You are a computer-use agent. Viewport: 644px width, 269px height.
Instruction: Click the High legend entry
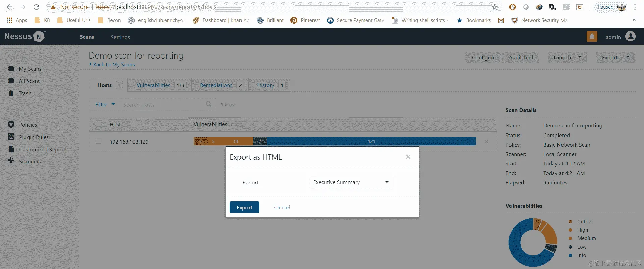pyautogui.click(x=578, y=230)
